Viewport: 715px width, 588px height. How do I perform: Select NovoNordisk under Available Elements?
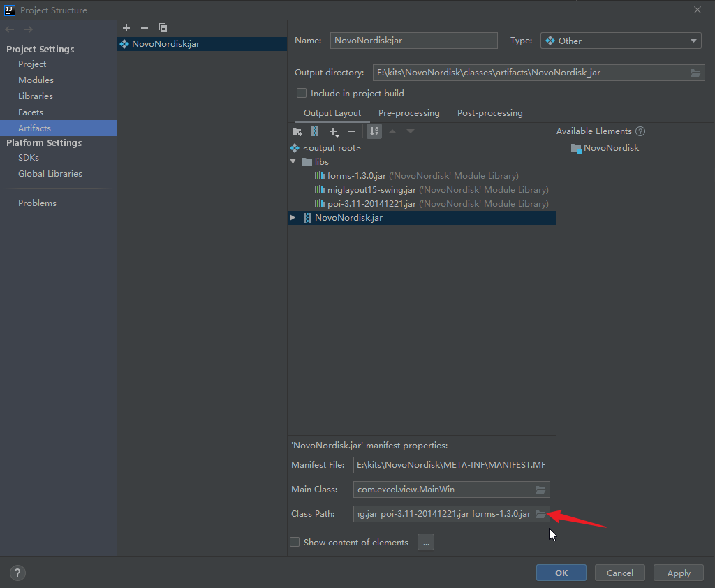(611, 148)
